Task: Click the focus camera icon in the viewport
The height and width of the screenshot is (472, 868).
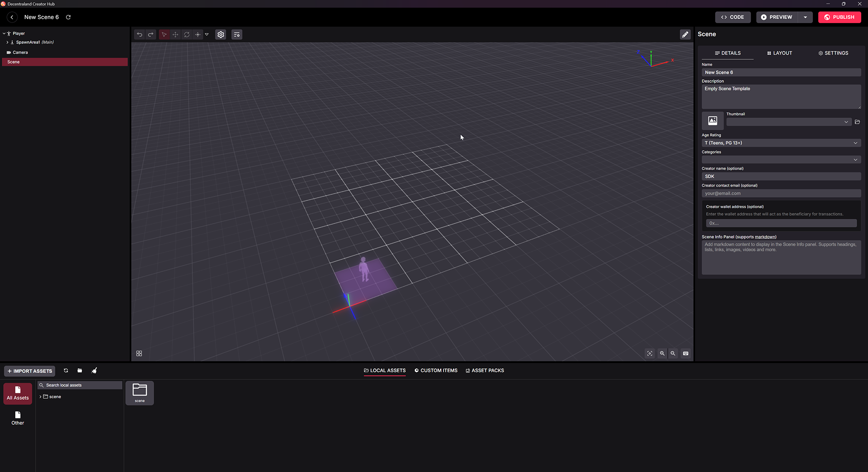Action: click(x=650, y=354)
